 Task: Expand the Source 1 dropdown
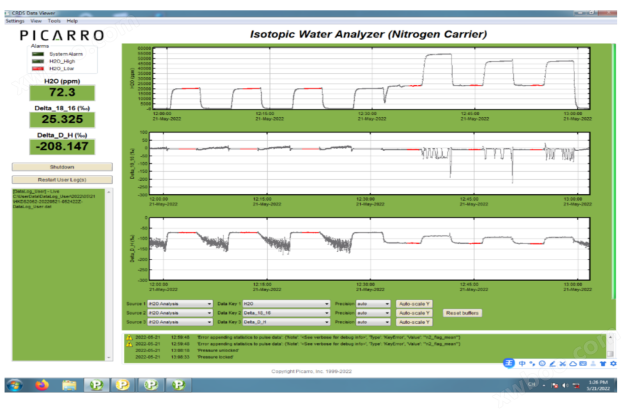pyautogui.click(x=180, y=304)
